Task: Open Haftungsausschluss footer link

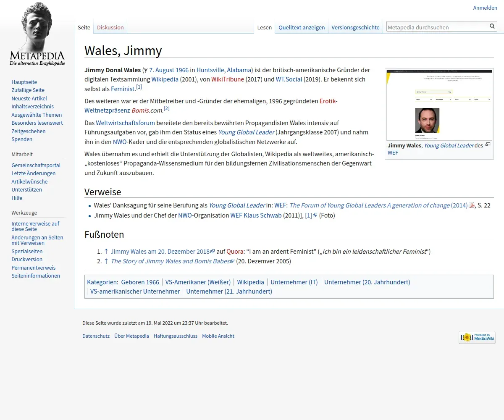Action: tap(176, 336)
